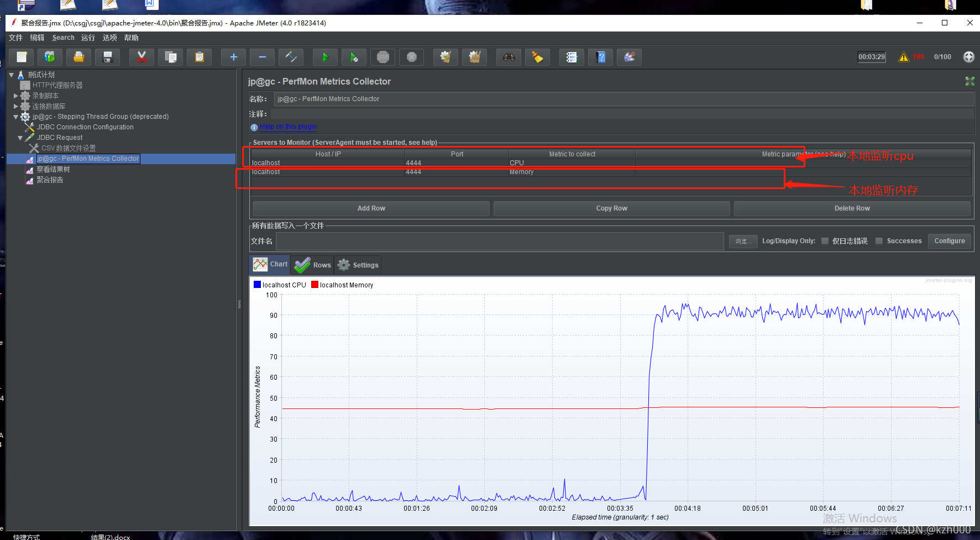Viewport: 980px width, 540px height.
Task: Click the plus Expand All icon
Action: tap(234, 57)
